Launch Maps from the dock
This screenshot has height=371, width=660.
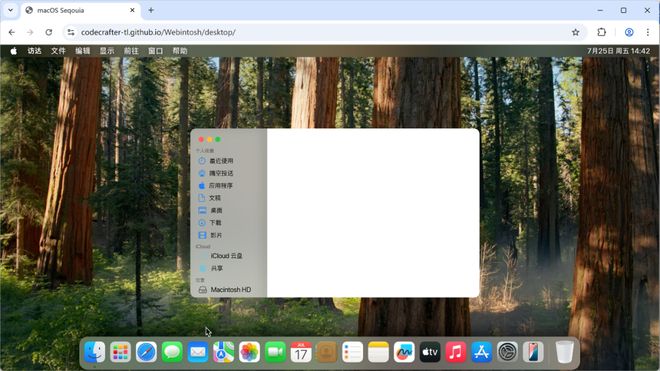(x=224, y=352)
